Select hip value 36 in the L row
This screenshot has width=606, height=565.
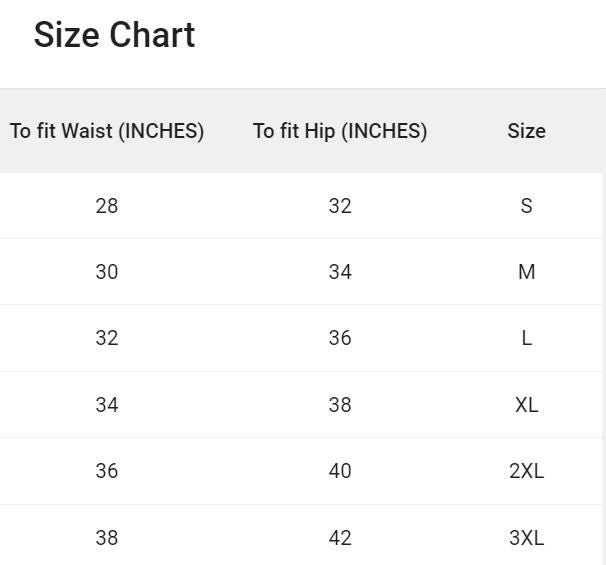click(x=340, y=338)
